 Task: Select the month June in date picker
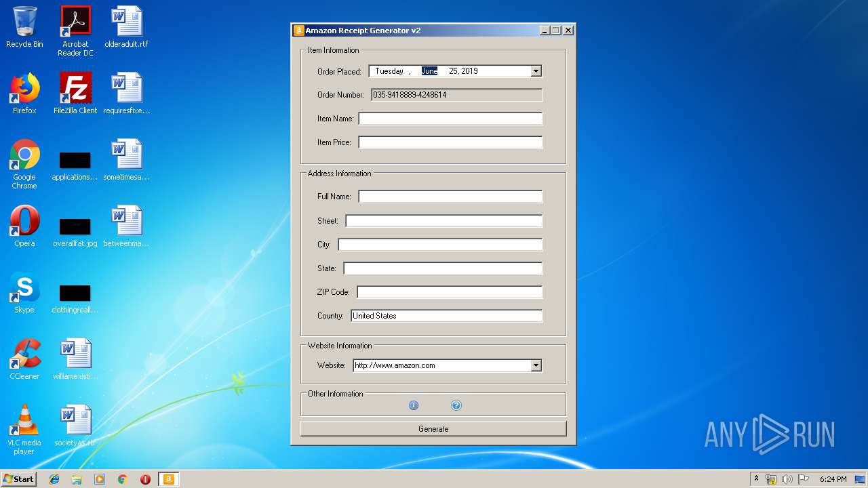point(429,71)
